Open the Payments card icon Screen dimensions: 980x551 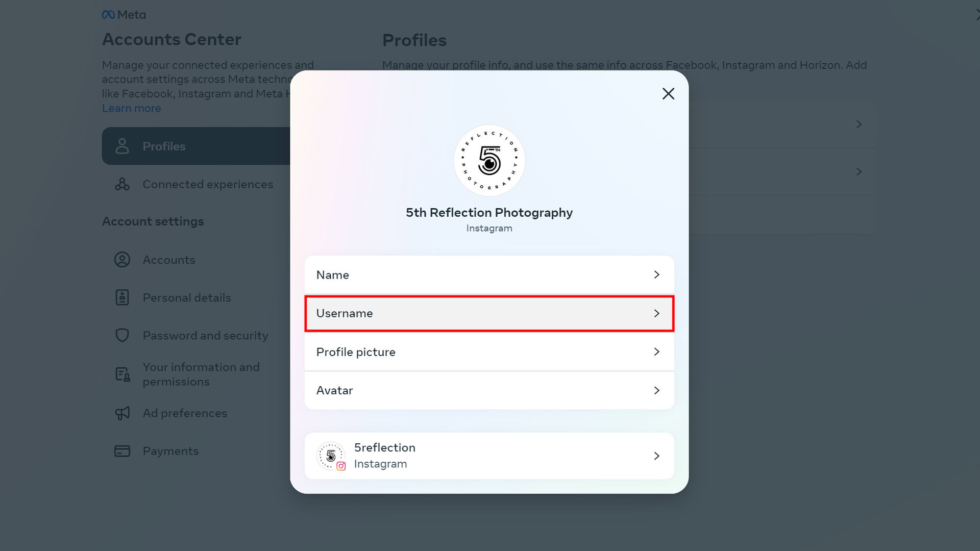tap(122, 451)
